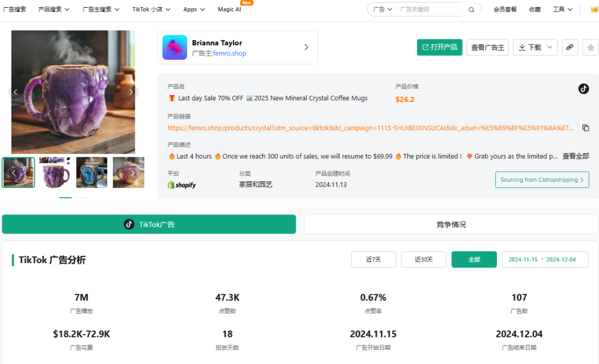This screenshot has height=364, width=599.
Task: Copy the product link using the copy icon
Action: [x=586, y=127]
